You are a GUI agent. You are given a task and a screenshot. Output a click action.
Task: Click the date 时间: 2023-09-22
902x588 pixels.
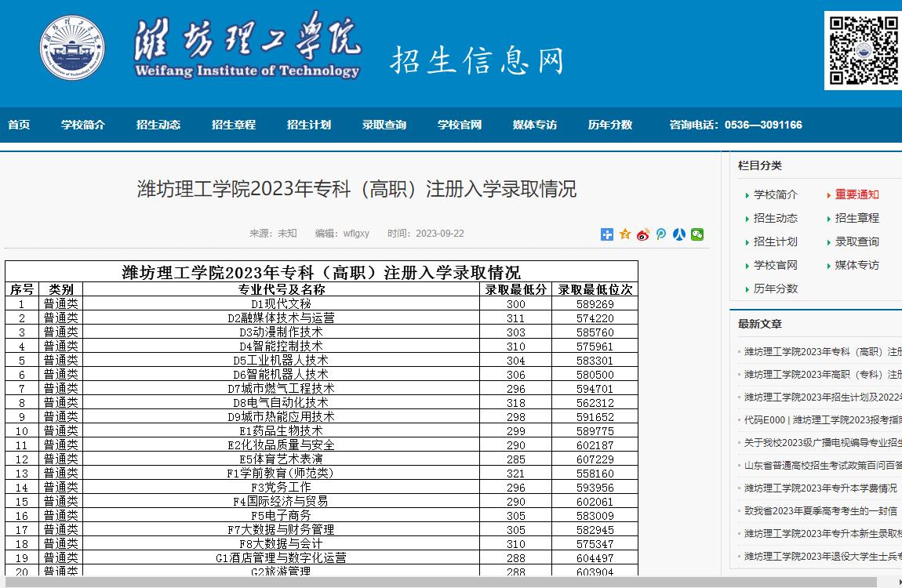click(x=426, y=234)
